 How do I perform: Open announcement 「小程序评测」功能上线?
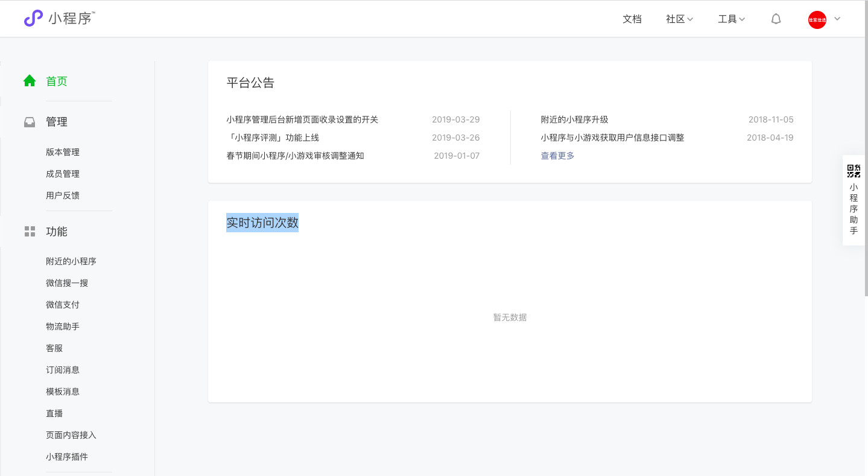point(273,138)
